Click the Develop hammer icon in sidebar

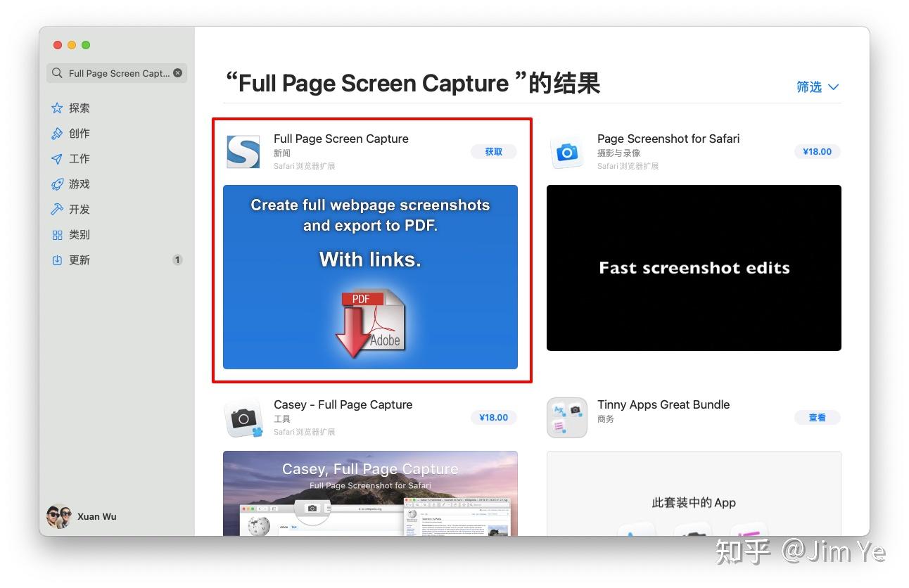point(57,210)
